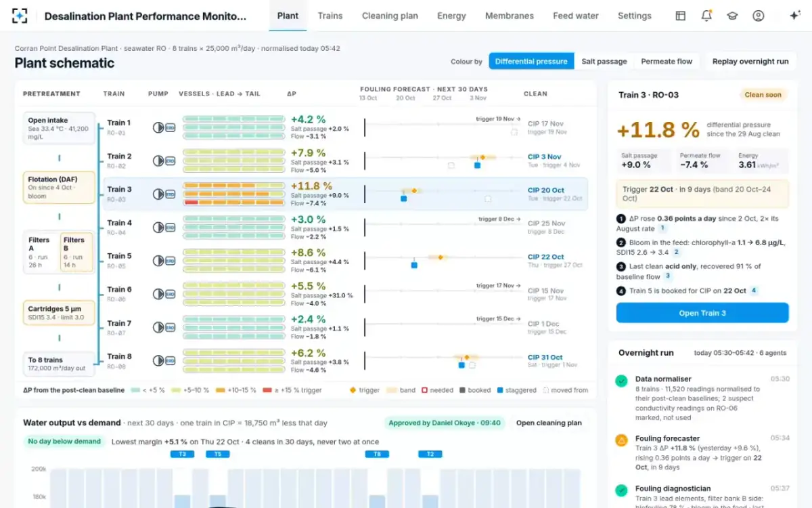Open the Settings tab

[x=635, y=16]
